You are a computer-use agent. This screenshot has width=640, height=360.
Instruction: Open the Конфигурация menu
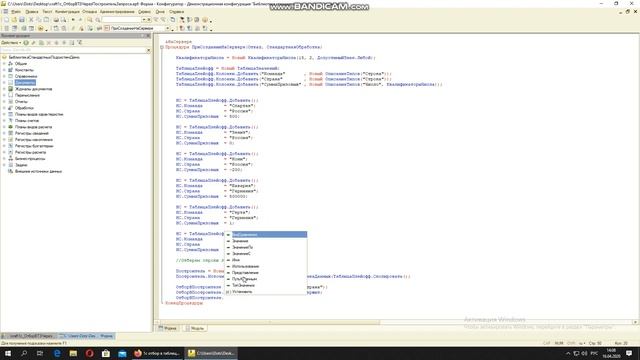click(x=67, y=12)
